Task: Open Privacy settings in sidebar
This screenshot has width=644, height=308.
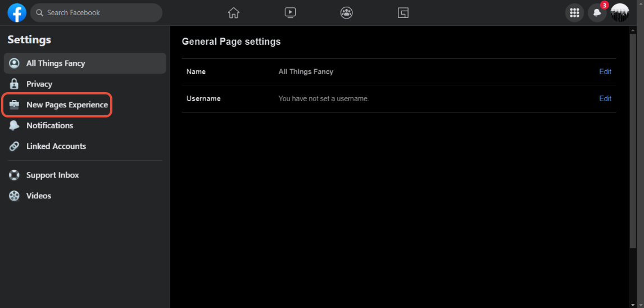Action: (x=85, y=84)
